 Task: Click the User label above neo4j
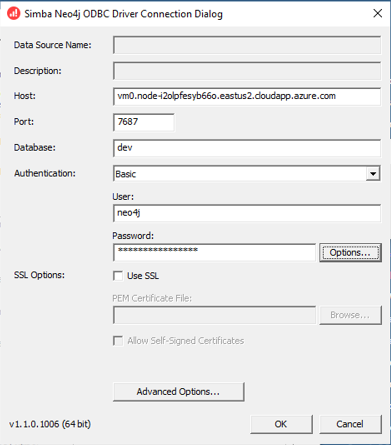123,197
